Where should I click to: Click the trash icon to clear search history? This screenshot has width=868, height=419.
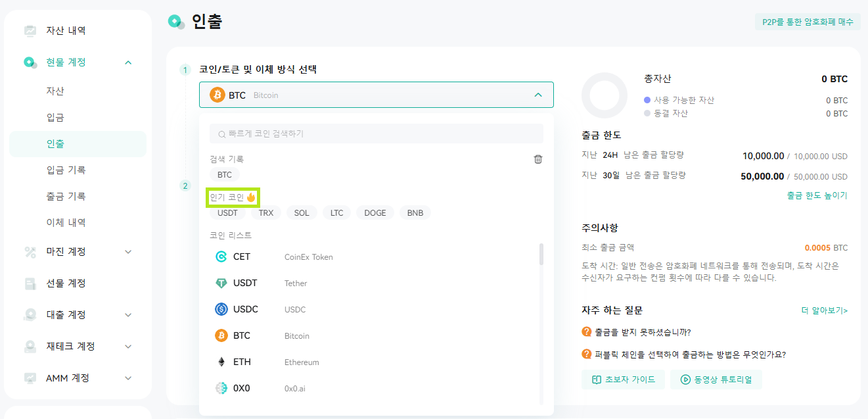[x=538, y=159]
